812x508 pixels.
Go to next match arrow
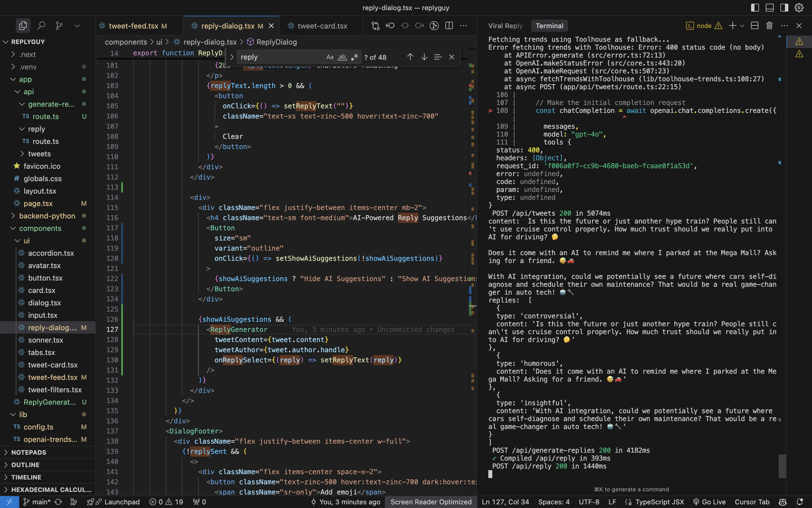click(x=424, y=57)
